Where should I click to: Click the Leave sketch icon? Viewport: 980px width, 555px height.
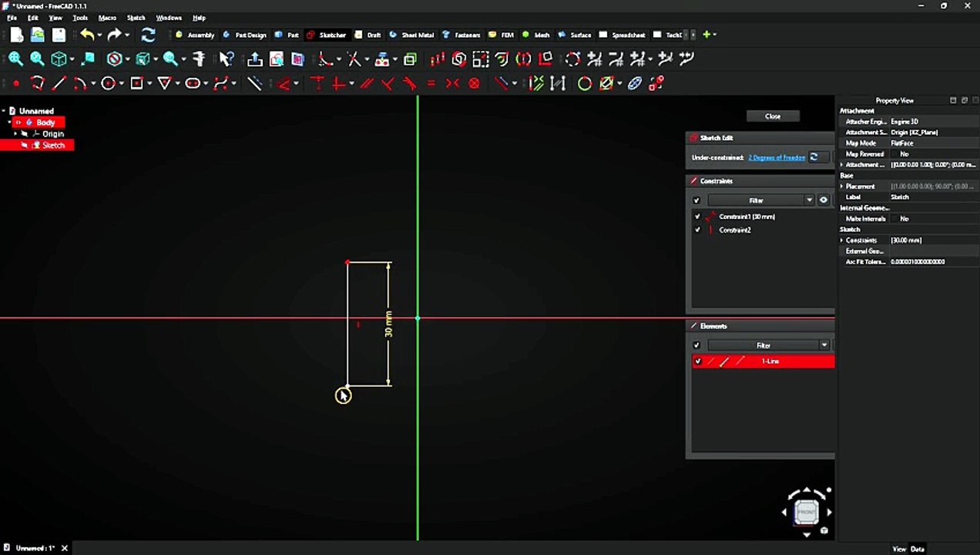point(254,59)
